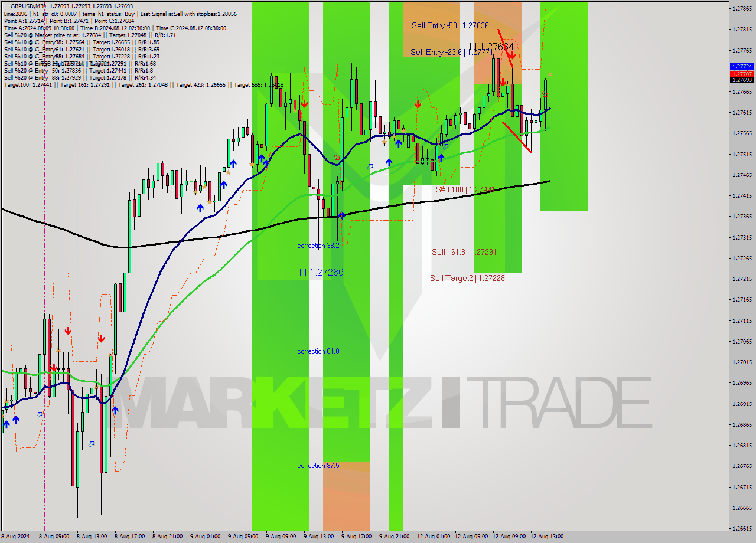Click the 1.27415 price axis label

tap(742, 195)
